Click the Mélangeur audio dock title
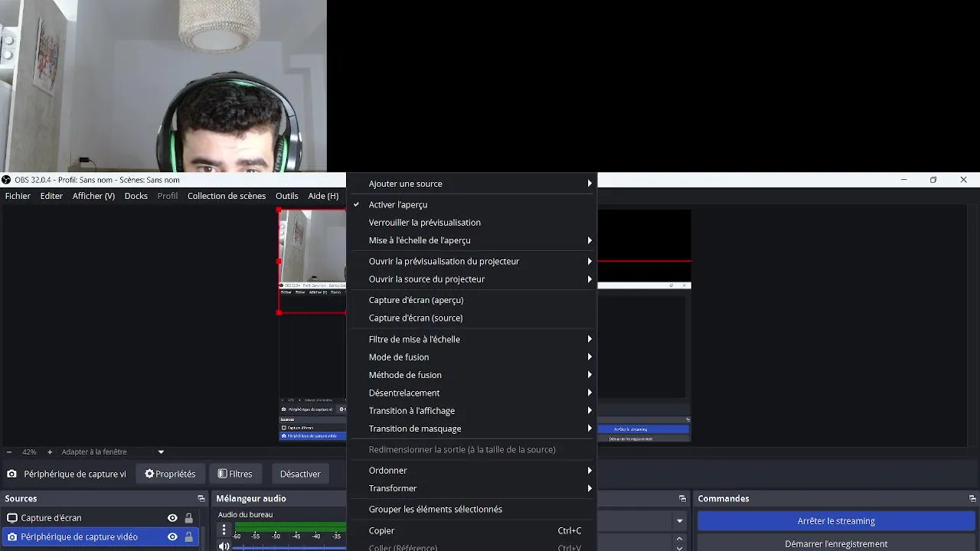980x551 pixels. point(251,499)
